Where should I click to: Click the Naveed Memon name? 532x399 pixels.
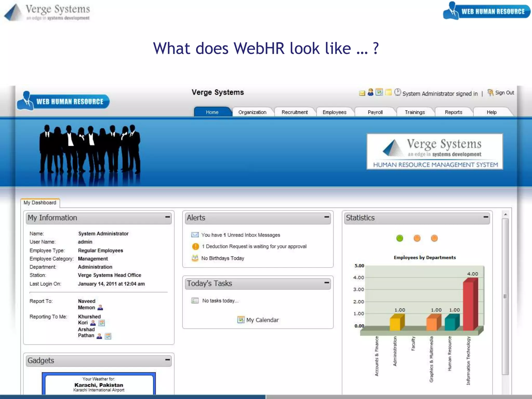pyautogui.click(x=87, y=304)
